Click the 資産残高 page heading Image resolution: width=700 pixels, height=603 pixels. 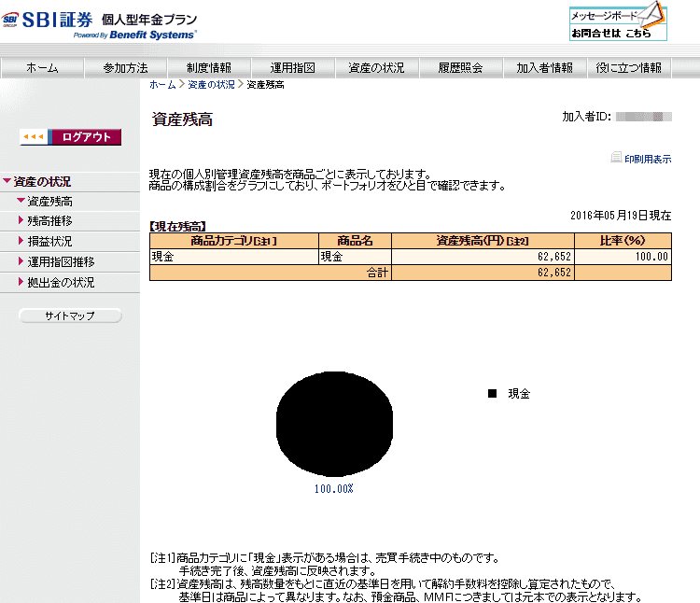click(x=182, y=119)
